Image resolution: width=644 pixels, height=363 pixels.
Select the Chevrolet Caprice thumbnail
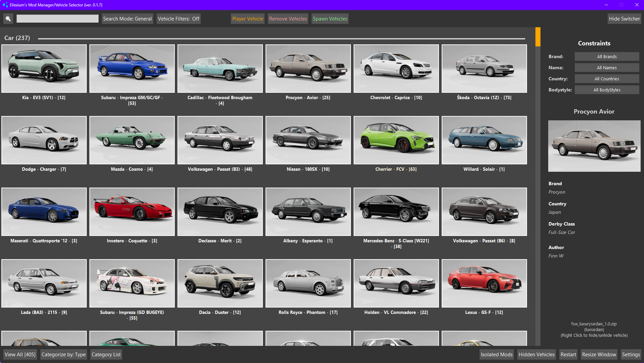click(x=396, y=69)
